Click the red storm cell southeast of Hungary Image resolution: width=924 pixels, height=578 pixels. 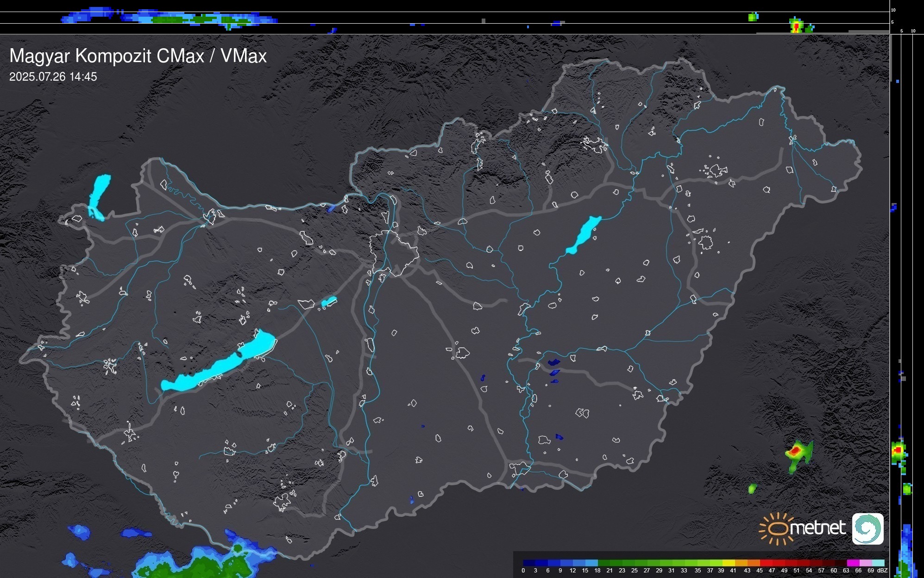click(796, 450)
